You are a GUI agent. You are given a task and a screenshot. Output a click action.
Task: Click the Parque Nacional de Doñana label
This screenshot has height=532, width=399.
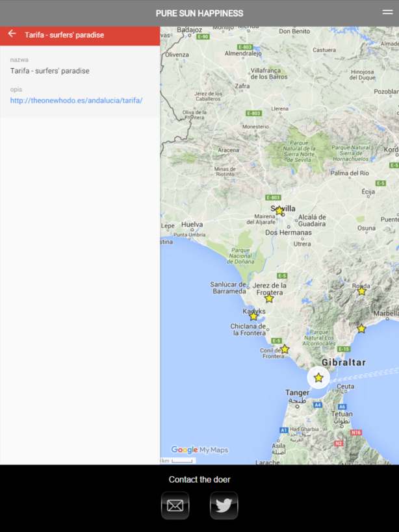point(240,256)
